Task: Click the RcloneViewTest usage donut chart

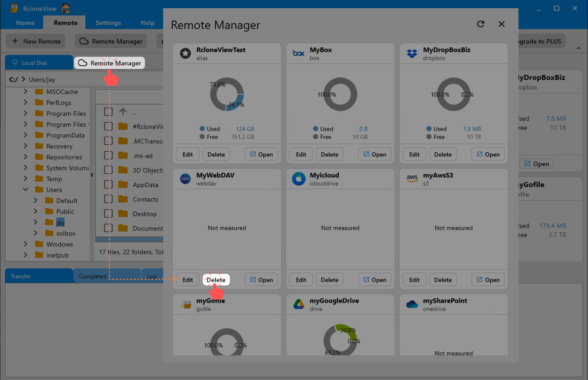Action: tap(227, 94)
